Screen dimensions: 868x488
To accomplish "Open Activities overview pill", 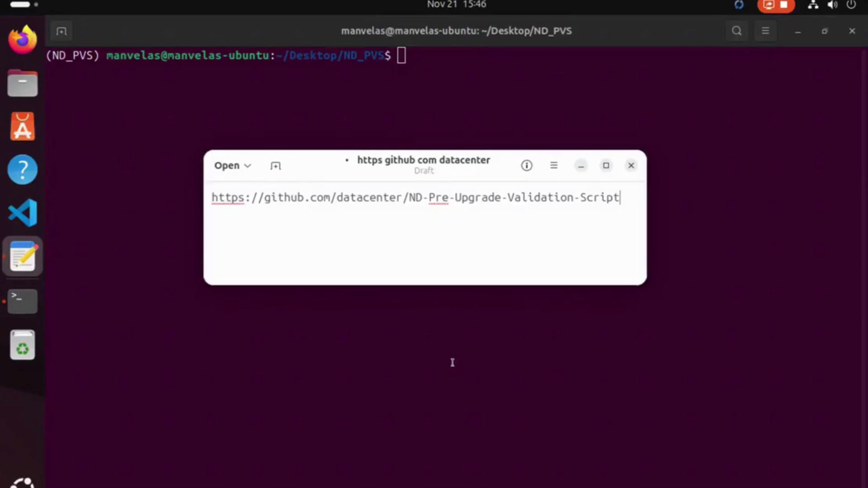I will tap(24, 5).
